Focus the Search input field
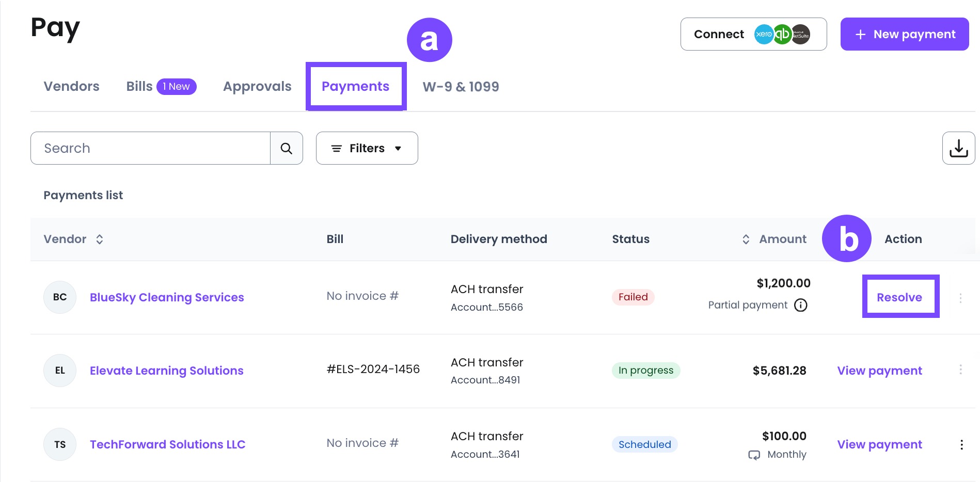The width and height of the screenshot is (980, 482). click(150, 148)
